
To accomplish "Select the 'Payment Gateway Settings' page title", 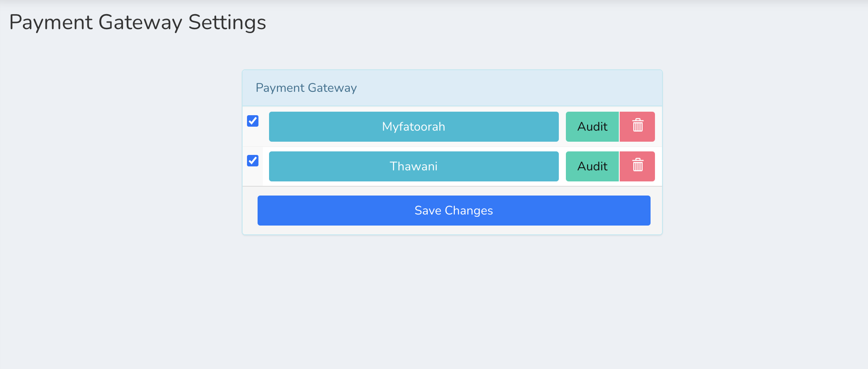I will coord(138,23).
